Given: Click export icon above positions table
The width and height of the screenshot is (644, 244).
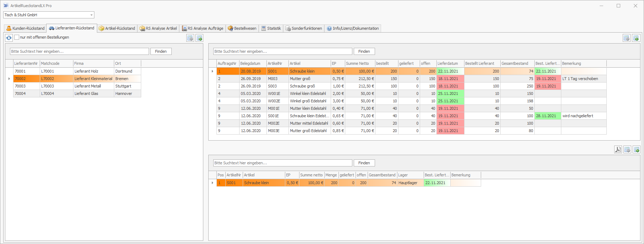Looking at the screenshot, I should point(636,149).
